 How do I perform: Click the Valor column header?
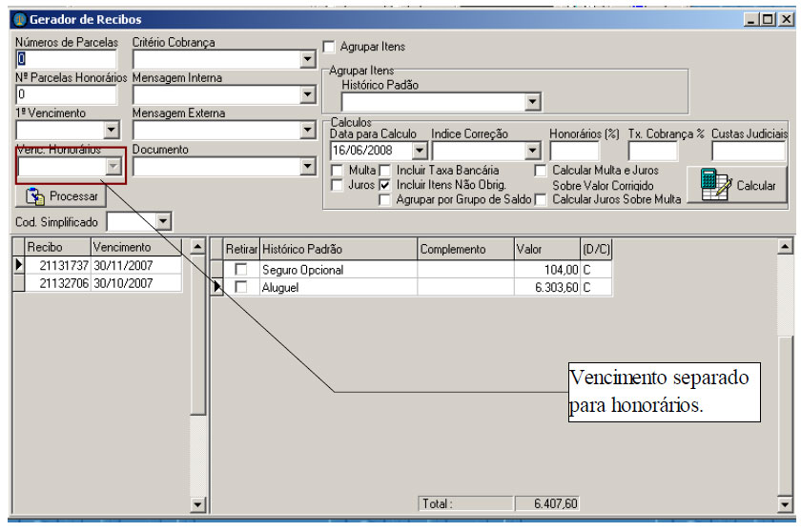pos(545,249)
